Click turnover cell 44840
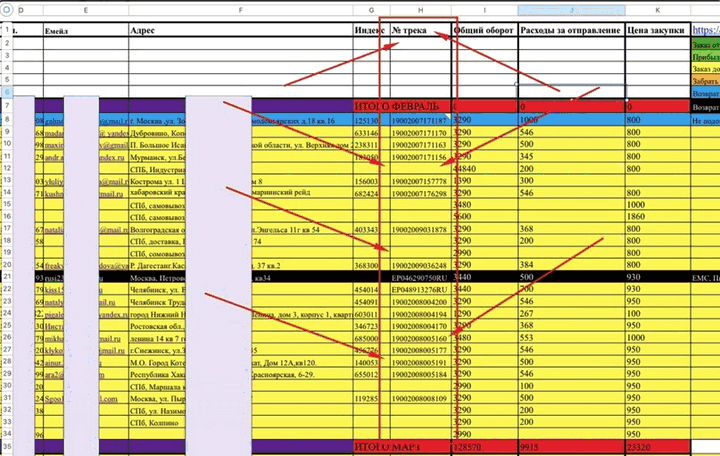720x456 pixels. point(484,169)
